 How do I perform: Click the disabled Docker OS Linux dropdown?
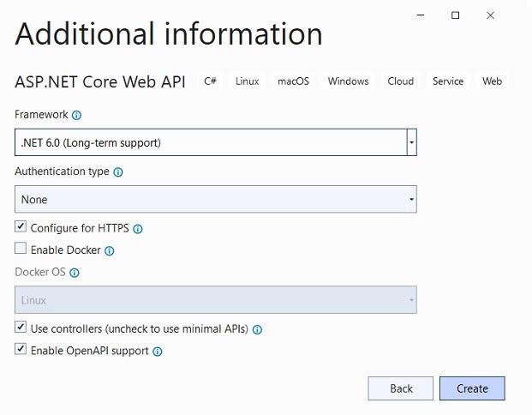pyautogui.click(x=216, y=300)
